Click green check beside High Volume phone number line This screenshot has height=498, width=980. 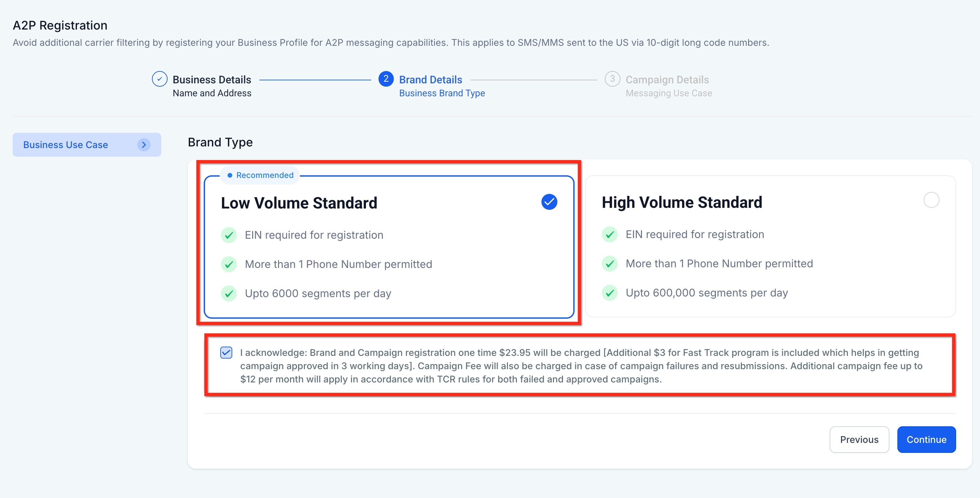(610, 264)
